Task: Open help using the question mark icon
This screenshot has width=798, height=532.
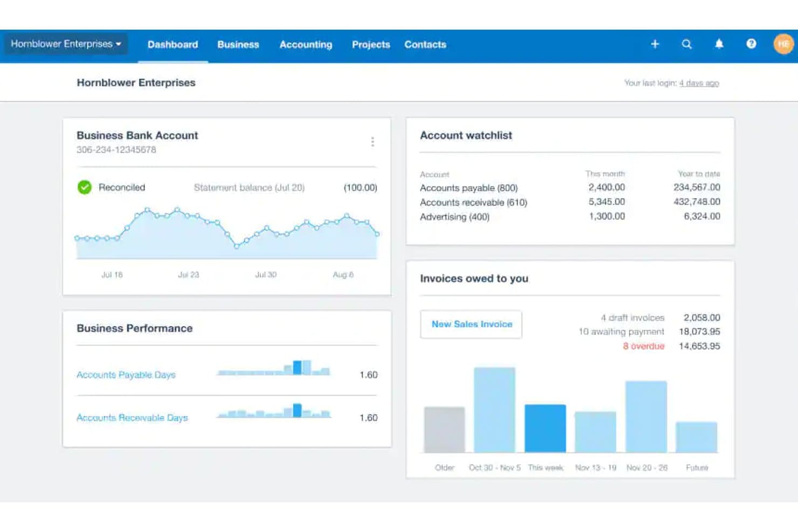Action: [751, 44]
